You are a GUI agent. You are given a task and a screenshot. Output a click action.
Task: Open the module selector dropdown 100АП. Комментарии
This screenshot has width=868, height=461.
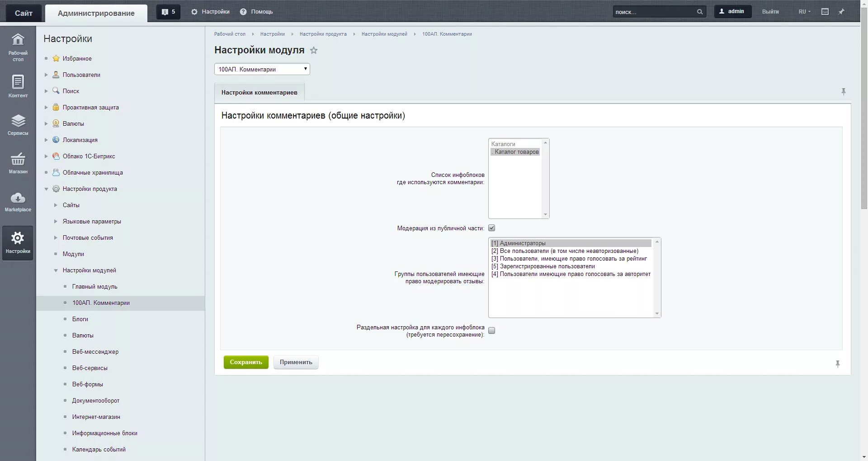pyautogui.click(x=262, y=69)
